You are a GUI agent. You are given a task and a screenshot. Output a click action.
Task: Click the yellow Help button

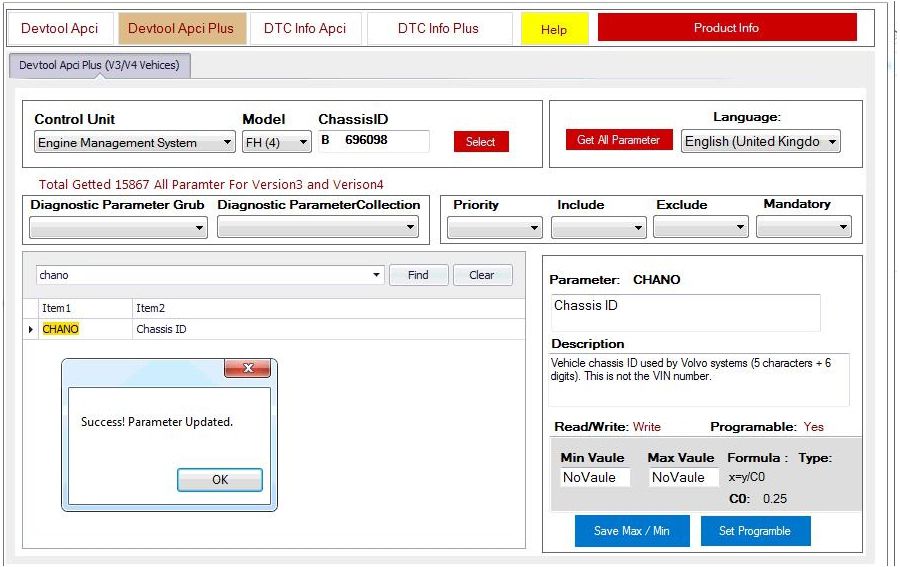pos(554,30)
